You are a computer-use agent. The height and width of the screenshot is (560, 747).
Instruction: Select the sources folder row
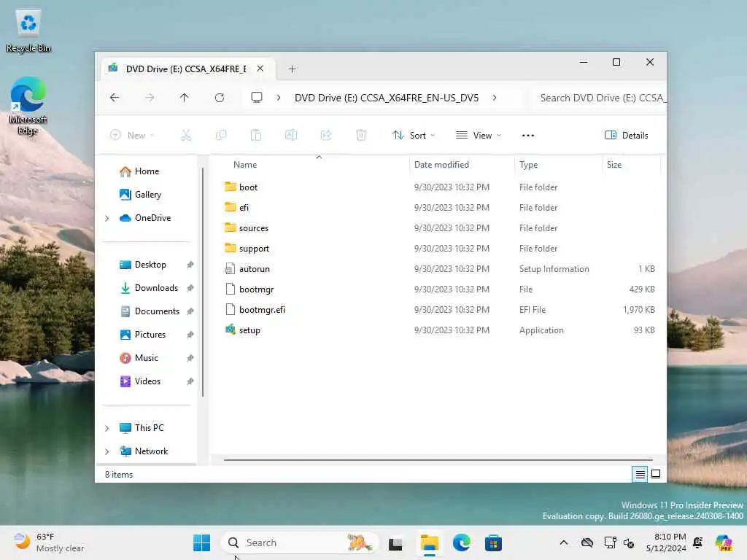438,228
